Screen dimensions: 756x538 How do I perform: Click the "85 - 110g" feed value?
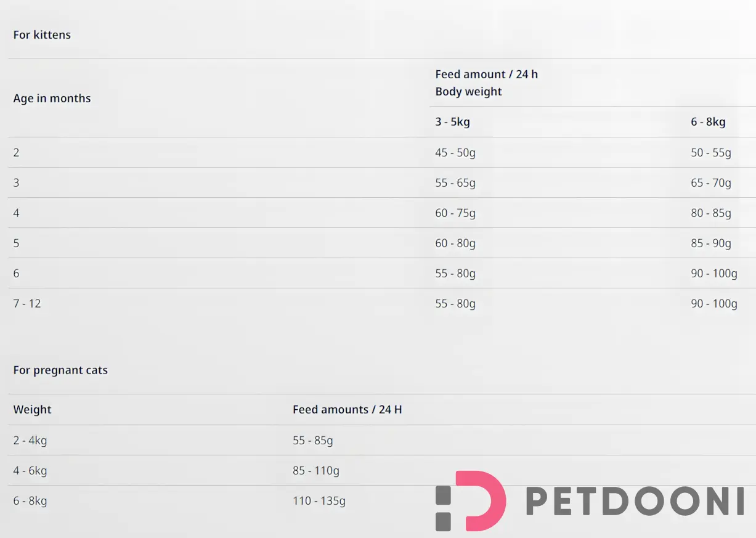(x=316, y=471)
